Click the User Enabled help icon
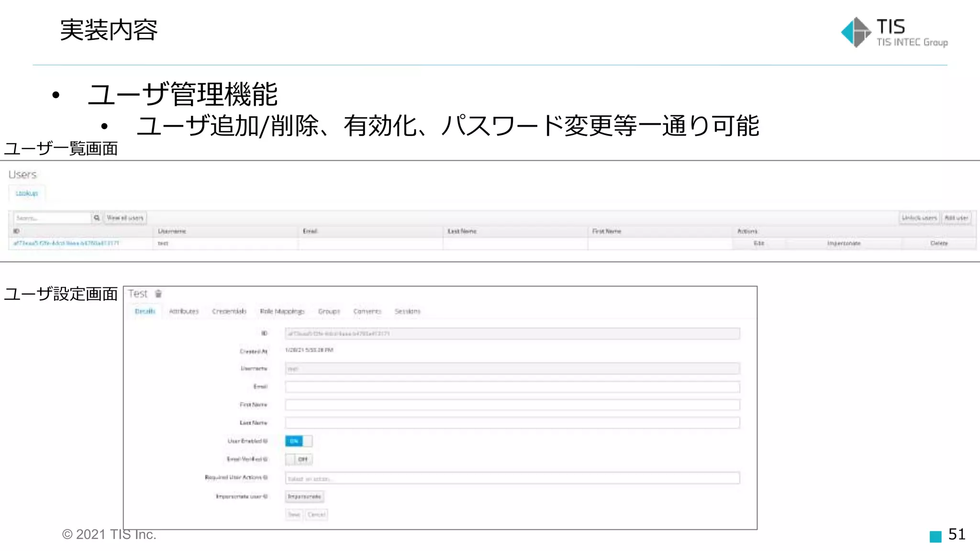The height and width of the screenshot is (551, 980). [x=266, y=441]
